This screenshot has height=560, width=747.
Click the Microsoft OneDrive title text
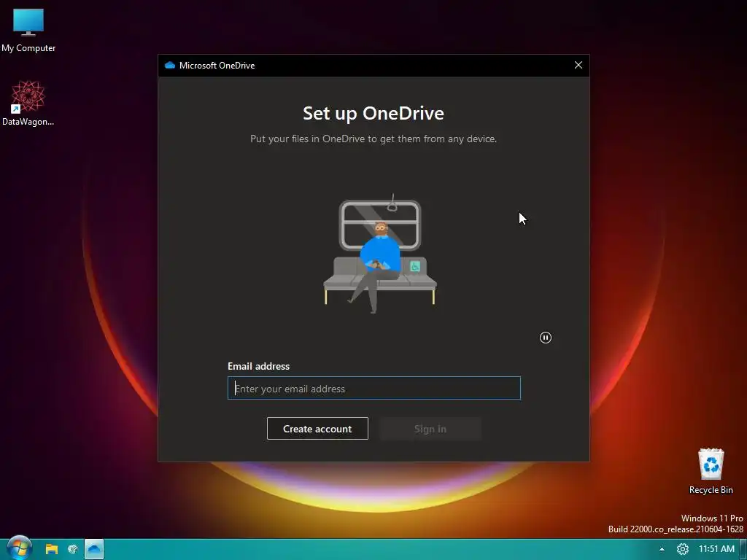(217, 66)
